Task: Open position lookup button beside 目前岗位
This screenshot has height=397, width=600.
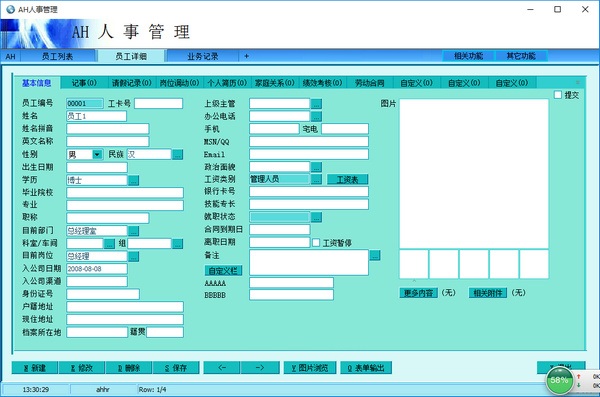Action: coord(133,256)
